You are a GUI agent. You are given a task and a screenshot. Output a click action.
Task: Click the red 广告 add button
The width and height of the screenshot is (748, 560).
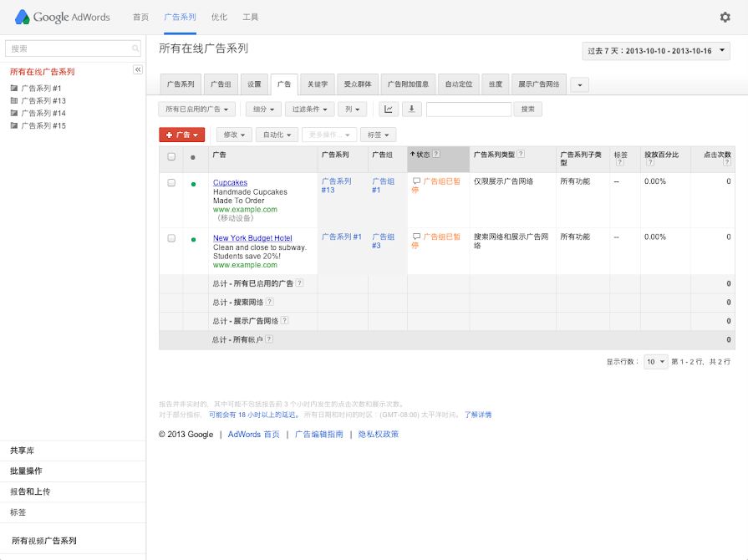181,135
